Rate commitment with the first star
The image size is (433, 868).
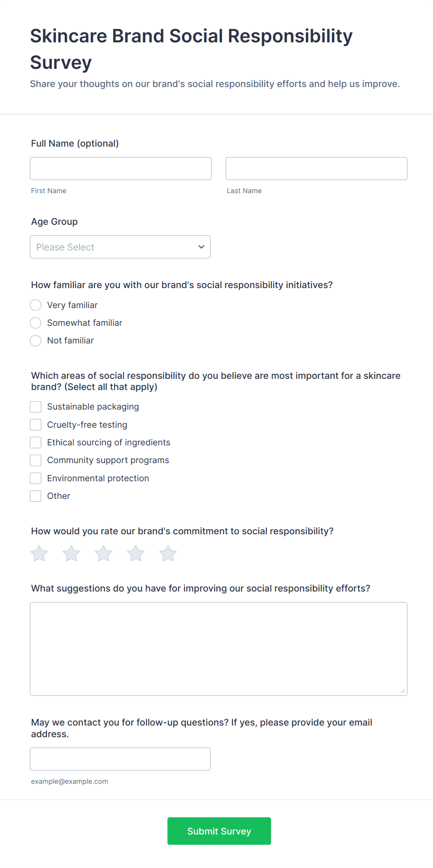pos(39,553)
